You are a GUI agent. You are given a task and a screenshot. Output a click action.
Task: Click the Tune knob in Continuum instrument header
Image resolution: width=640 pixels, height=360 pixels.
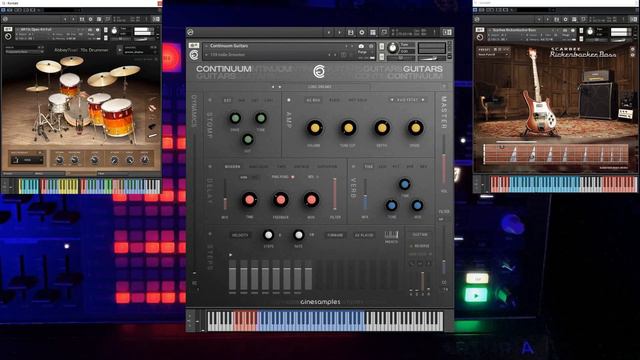tap(392, 48)
